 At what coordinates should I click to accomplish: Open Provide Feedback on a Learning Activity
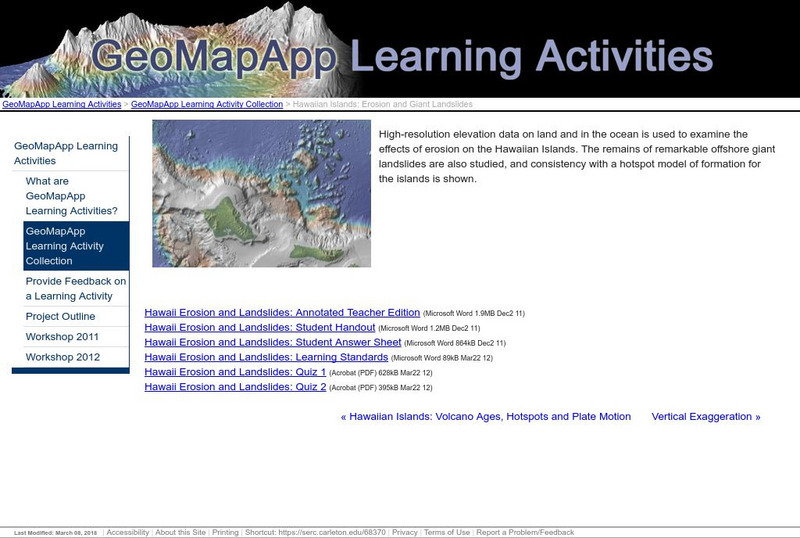tap(76, 288)
